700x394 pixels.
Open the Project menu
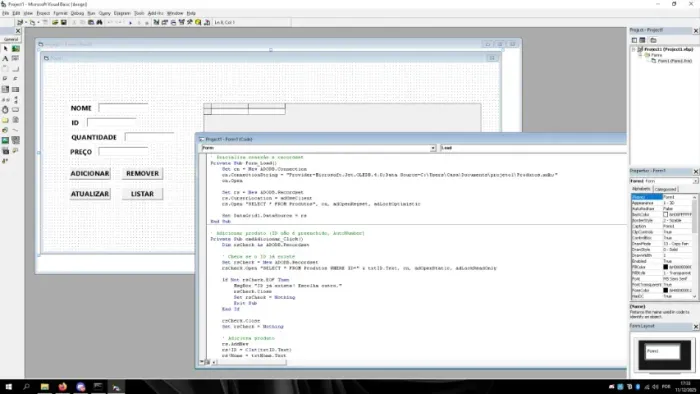click(x=43, y=13)
